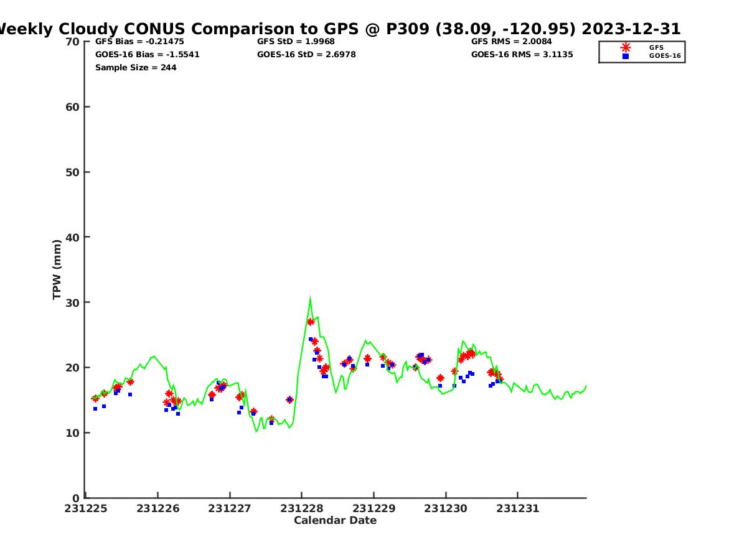Select the GOES-16 RMS = 3.1135 text
The width and height of the screenshot is (747, 560).
tap(522, 55)
